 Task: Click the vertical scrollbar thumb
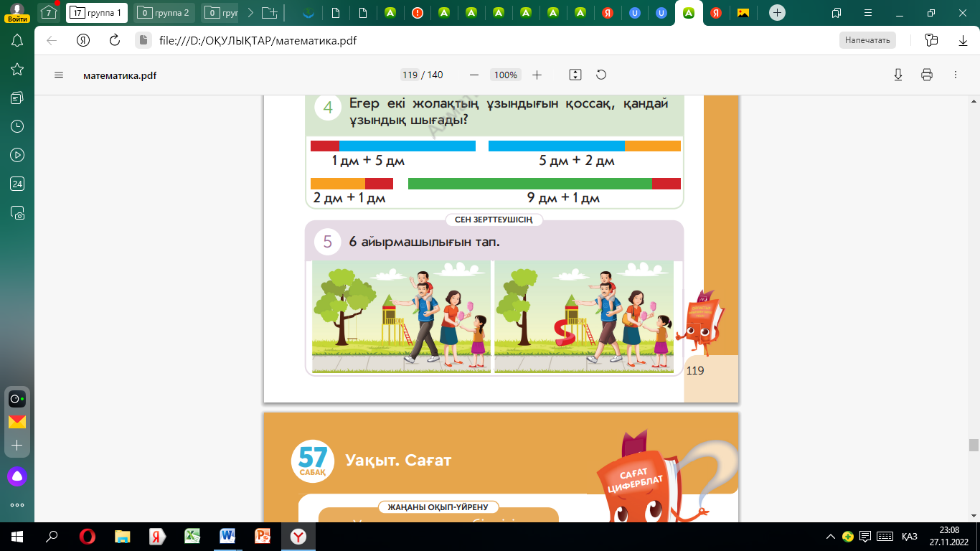[x=974, y=445]
